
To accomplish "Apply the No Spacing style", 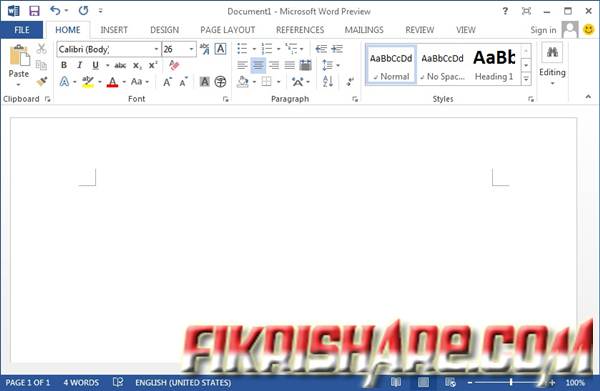I will 443,64.
